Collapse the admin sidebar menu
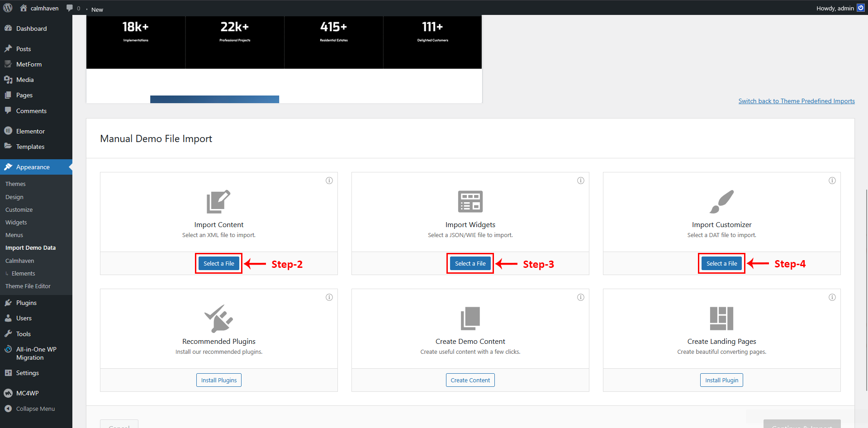 coord(35,409)
